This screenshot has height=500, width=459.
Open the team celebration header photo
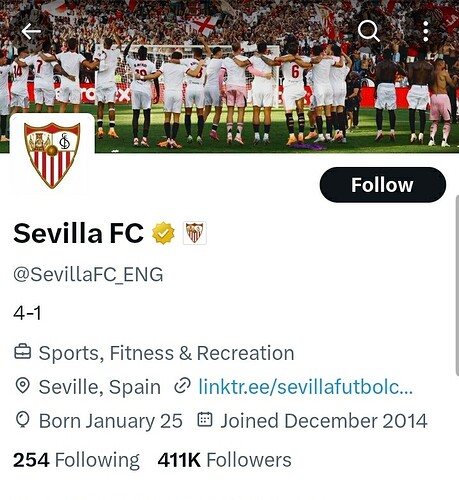229,76
